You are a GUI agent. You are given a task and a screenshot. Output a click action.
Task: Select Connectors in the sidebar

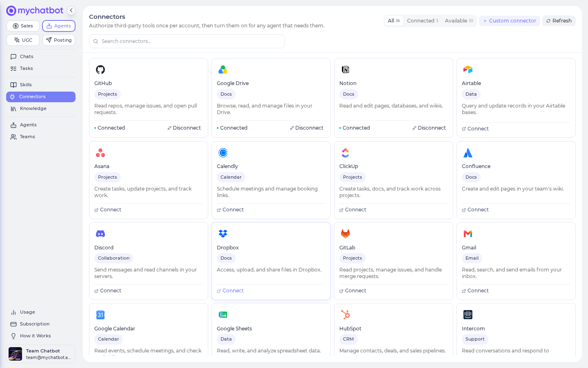(41, 96)
